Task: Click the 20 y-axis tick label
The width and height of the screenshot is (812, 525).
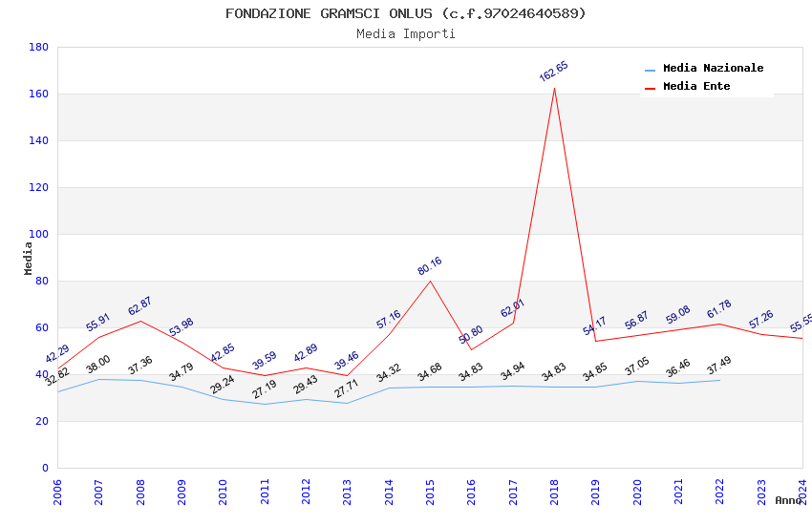Action: [42, 421]
